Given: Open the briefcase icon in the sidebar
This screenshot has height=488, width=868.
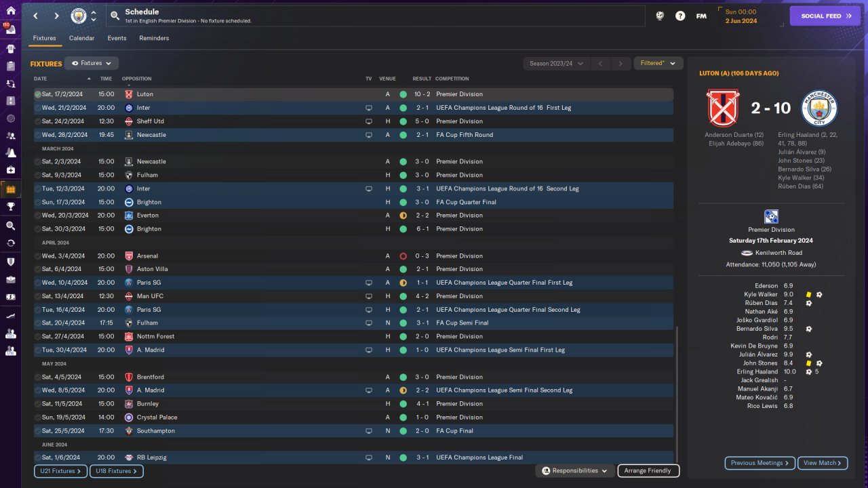Looking at the screenshot, I should (x=10, y=279).
